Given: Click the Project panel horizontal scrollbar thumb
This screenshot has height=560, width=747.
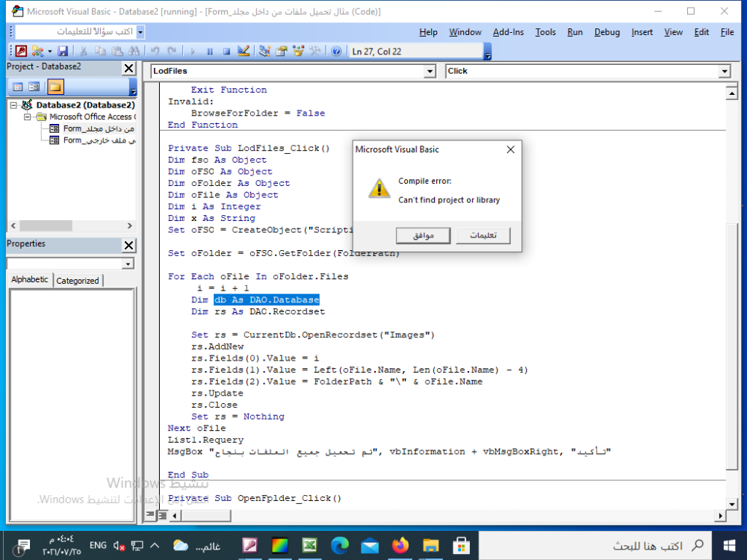Looking at the screenshot, I should pyautogui.click(x=46, y=225).
